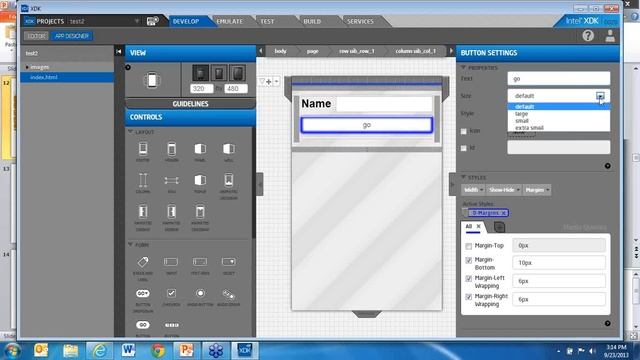Select the Row layout control

point(171,182)
